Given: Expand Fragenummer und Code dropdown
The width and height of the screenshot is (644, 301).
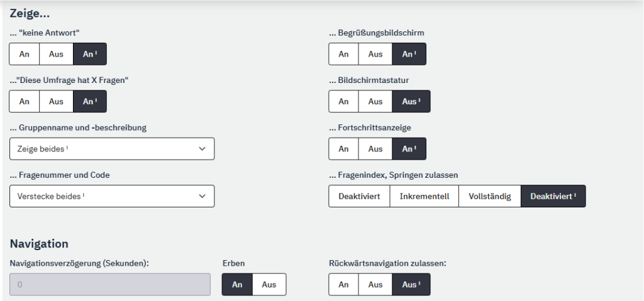Looking at the screenshot, I should point(112,196).
